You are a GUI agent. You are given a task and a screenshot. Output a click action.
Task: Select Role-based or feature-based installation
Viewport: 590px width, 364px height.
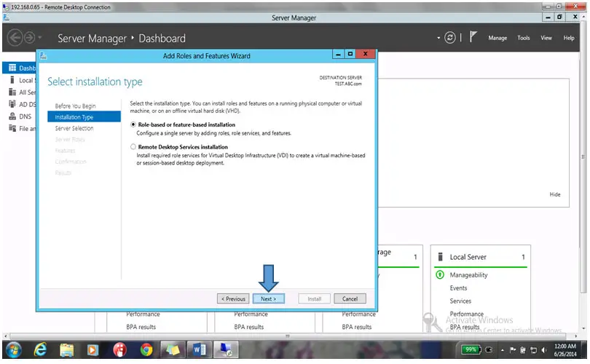click(x=133, y=125)
